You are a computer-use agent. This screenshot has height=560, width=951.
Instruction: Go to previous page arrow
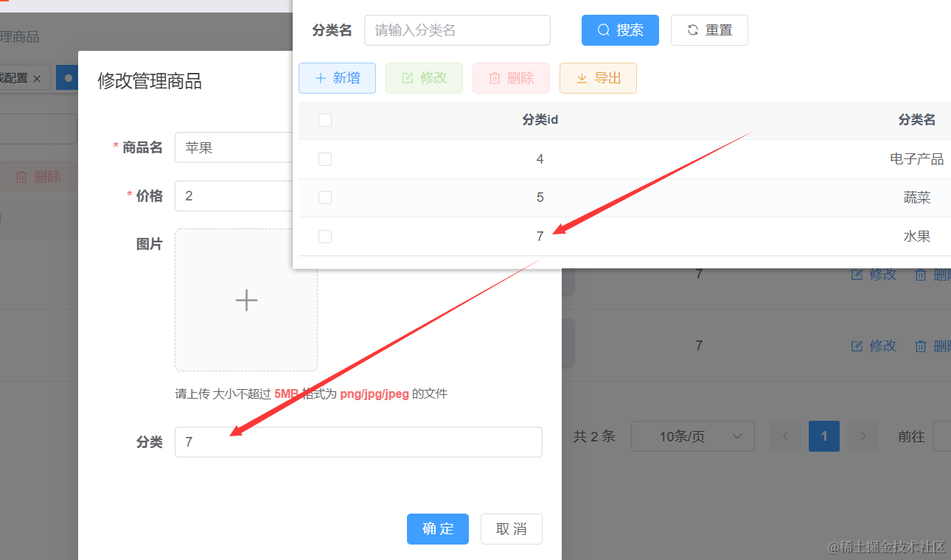pyautogui.click(x=786, y=436)
